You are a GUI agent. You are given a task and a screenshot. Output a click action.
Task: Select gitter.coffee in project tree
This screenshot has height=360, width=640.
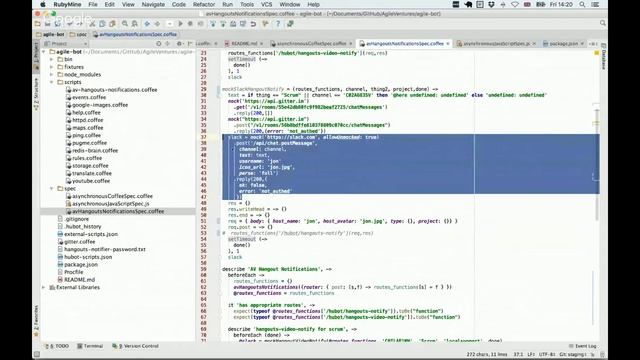click(79, 242)
